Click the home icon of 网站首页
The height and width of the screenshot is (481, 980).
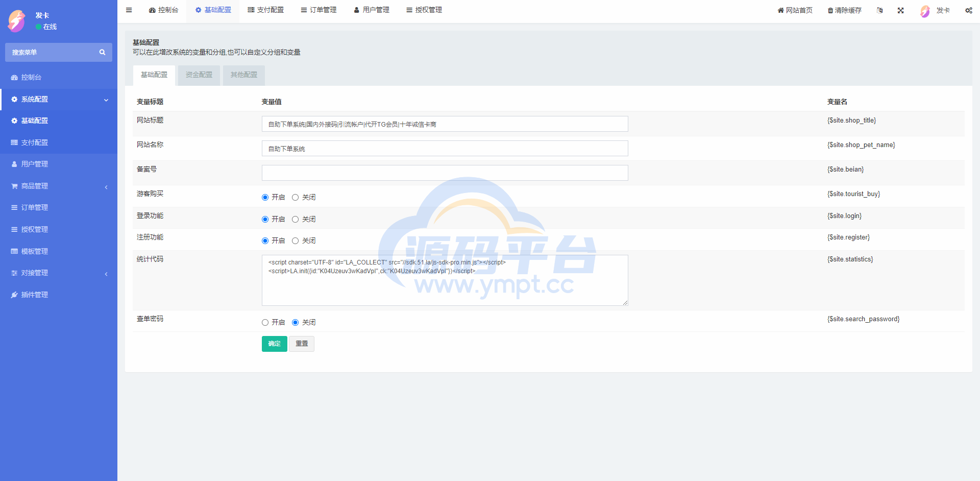pos(780,10)
